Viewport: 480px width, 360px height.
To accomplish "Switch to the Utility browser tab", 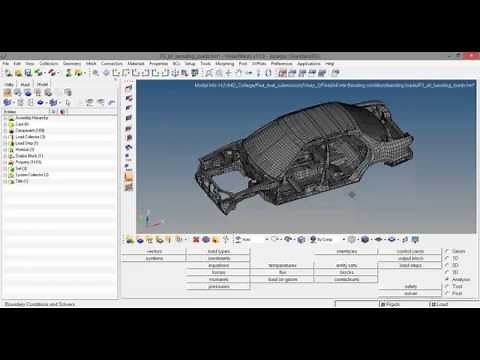I will pos(9,84).
